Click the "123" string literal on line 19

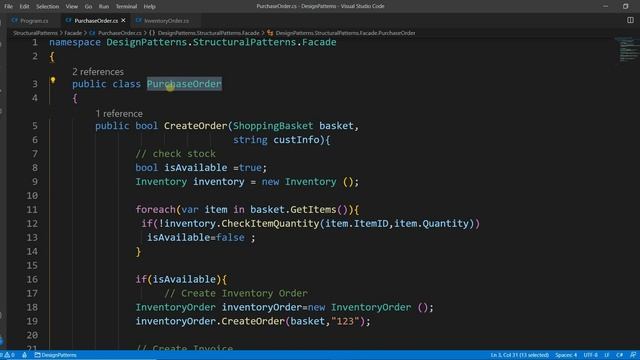(x=345, y=321)
